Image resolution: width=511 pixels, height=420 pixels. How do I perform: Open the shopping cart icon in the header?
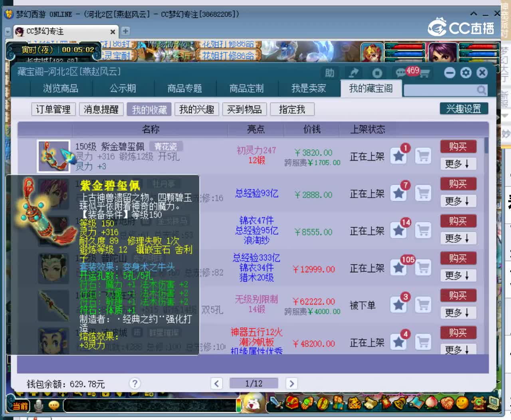424,73
